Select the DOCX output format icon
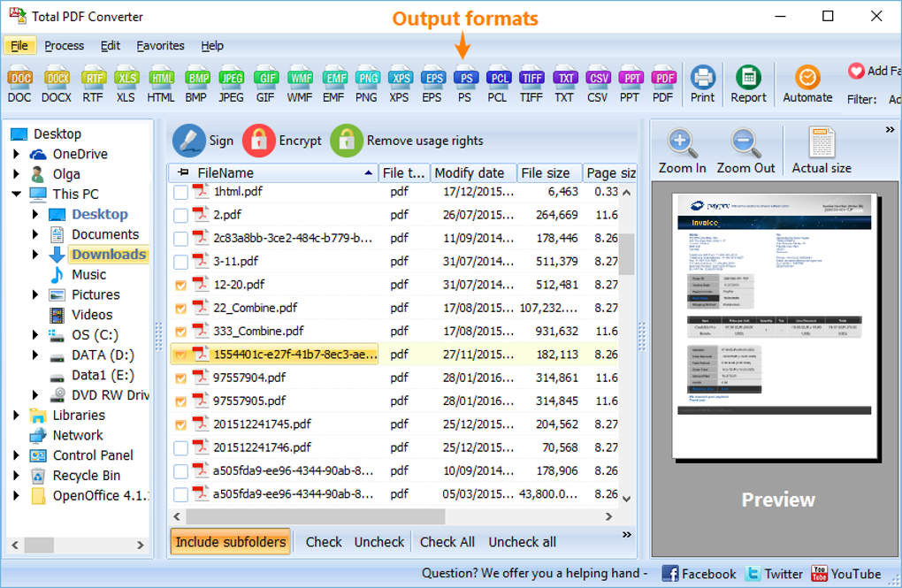 (x=56, y=80)
